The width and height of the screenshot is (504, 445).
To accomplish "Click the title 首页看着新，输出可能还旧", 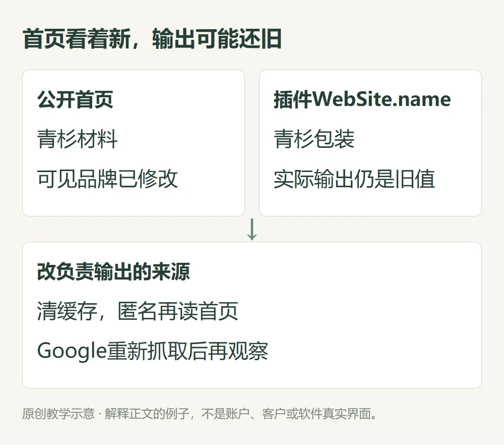I will (x=152, y=39).
